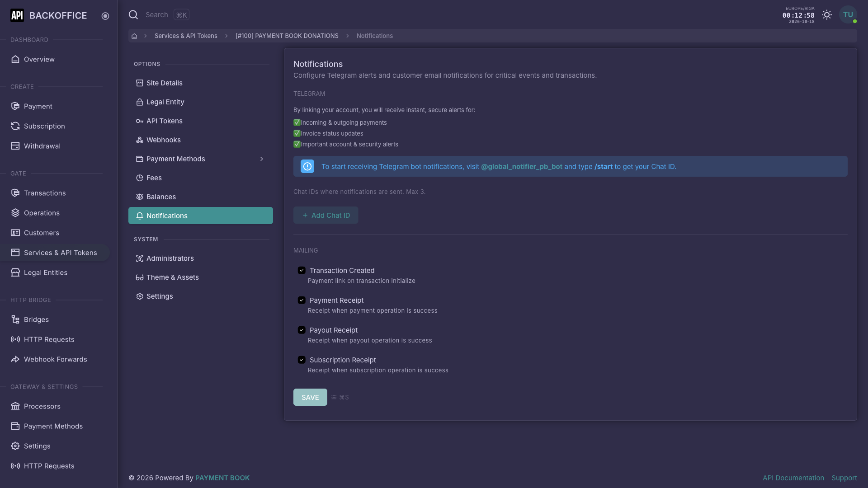Open Site Details option
868x488 pixels.
[x=201, y=83]
